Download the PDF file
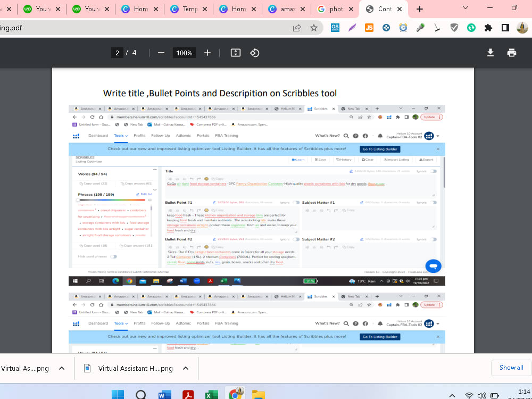 tap(491, 53)
